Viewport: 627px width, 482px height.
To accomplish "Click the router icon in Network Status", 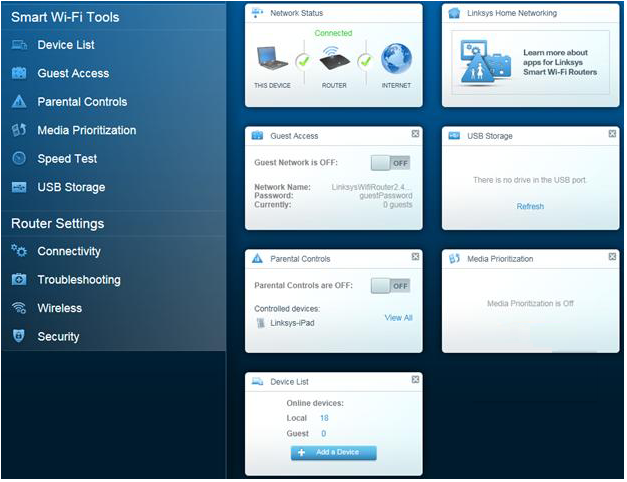I will click(334, 58).
